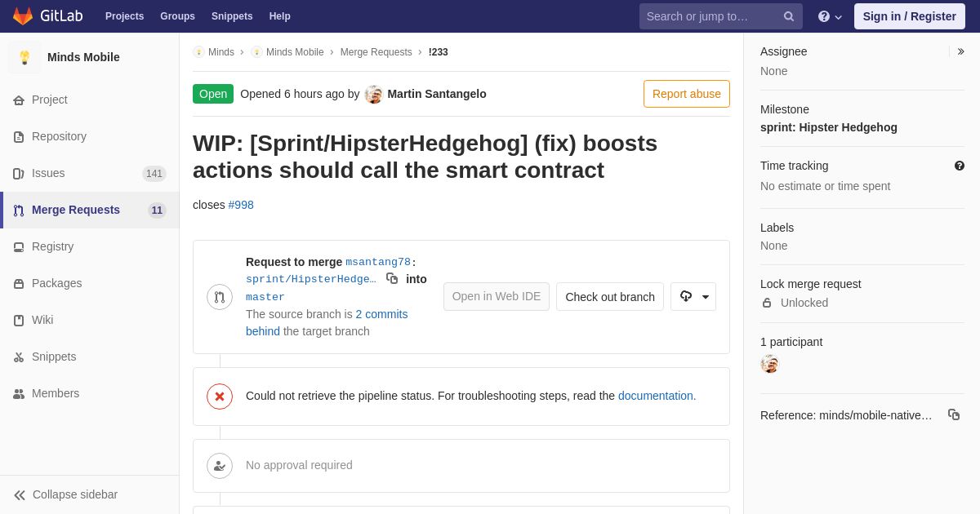The height and width of the screenshot is (514, 980).
Task: Open the Groups menu
Action: pyautogui.click(x=177, y=16)
